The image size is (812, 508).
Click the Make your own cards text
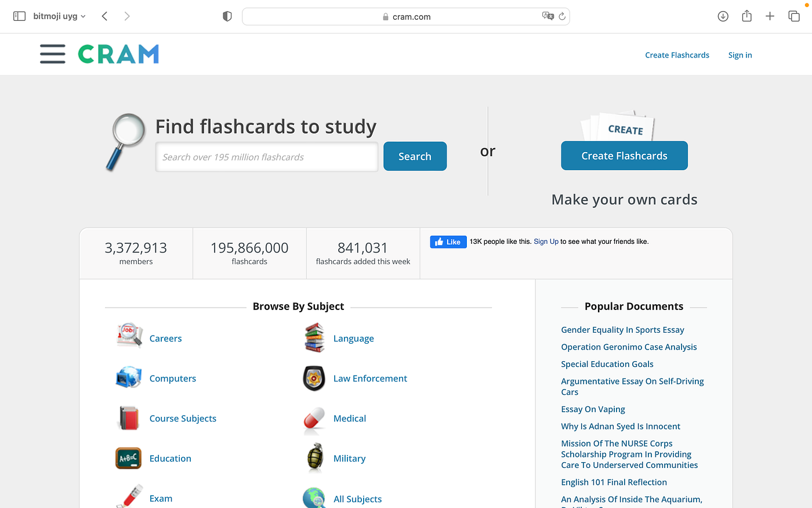pyautogui.click(x=624, y=200)
